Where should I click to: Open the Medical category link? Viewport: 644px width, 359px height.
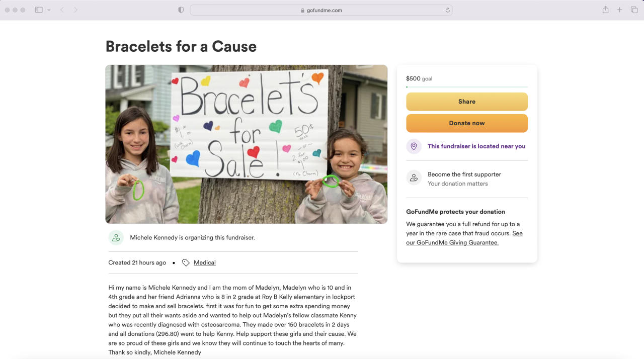(204, 262)
